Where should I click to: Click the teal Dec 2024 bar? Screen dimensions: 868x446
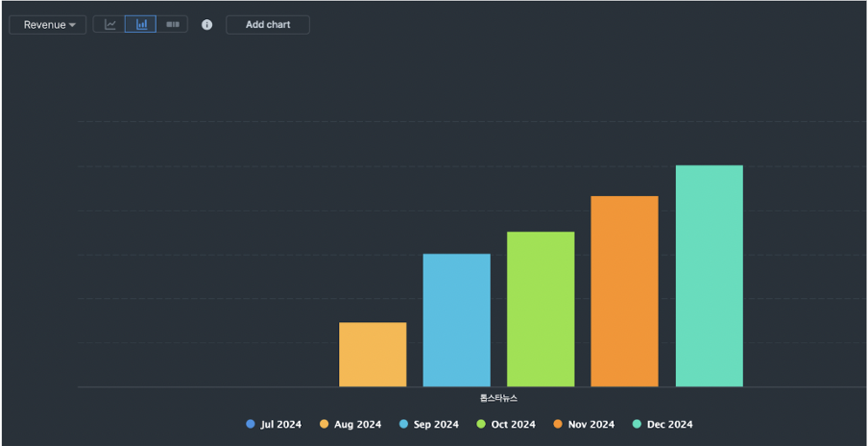709,276
